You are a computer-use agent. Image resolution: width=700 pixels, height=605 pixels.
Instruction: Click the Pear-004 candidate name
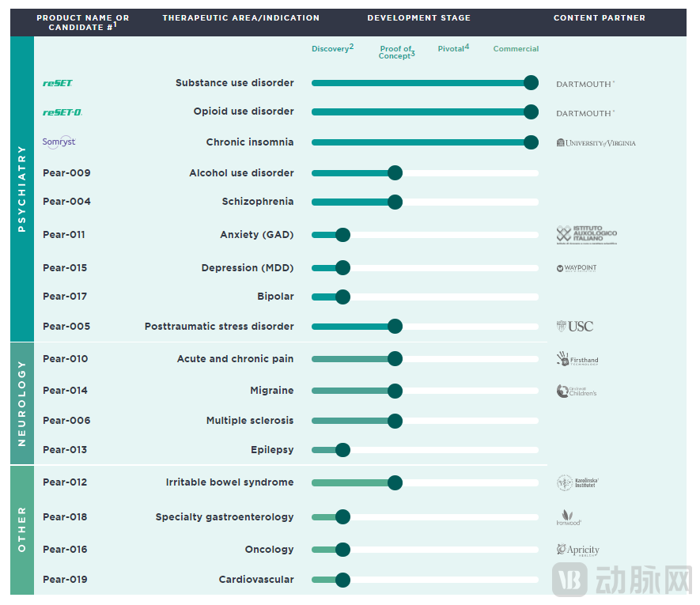pos(66,202)
